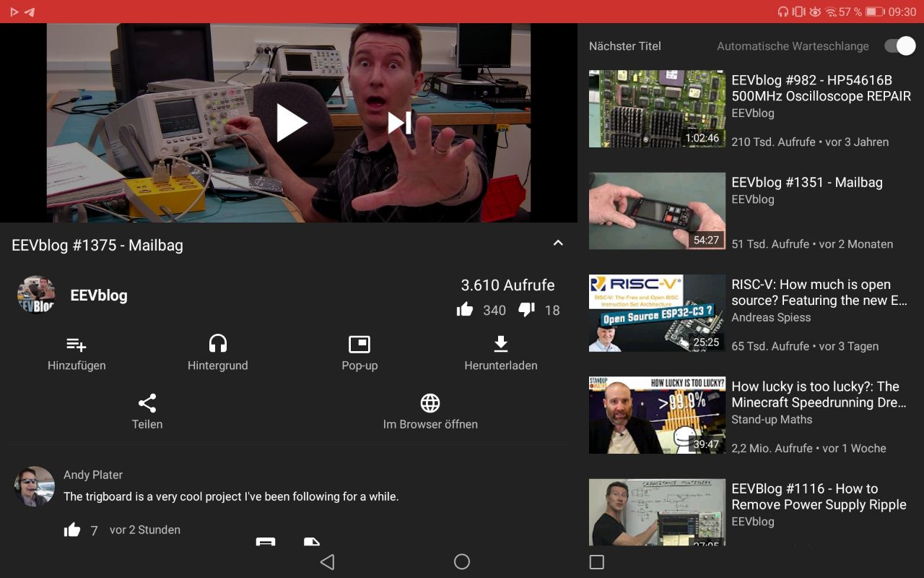Screen dimensions: 924x578
Task: Tap the Android recent apps button
Action: pos(596,561)
